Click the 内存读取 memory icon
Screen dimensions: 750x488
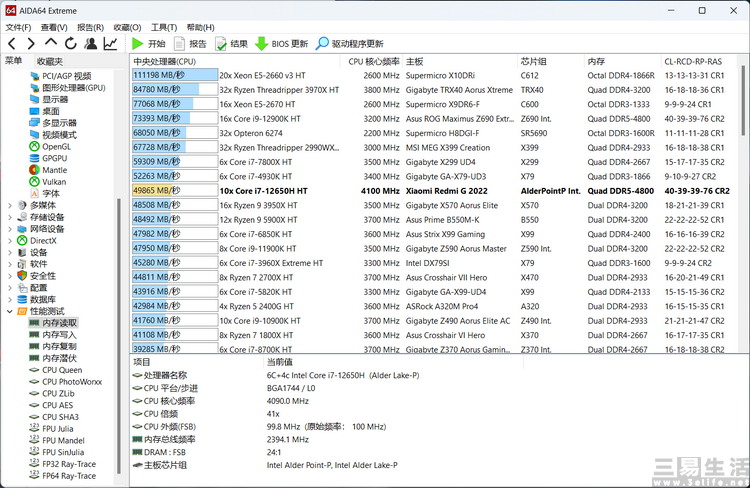coord(34,323)
